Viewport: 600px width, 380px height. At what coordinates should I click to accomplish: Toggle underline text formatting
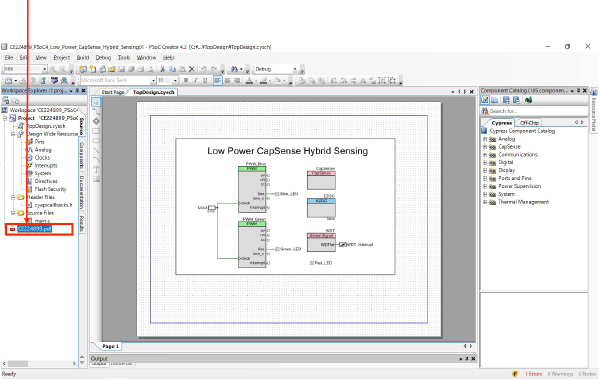(x=205, y=80)
